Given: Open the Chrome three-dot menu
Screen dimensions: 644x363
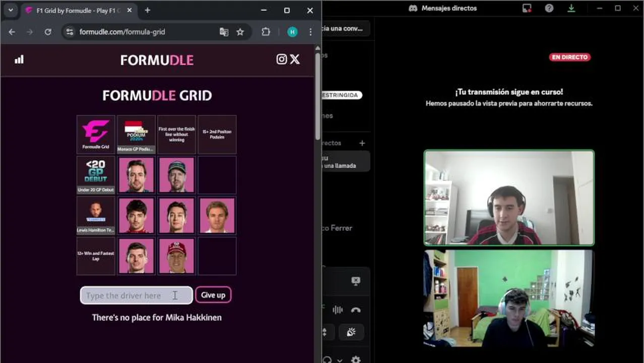Looking at the screenshot, I should pos(310,32).
